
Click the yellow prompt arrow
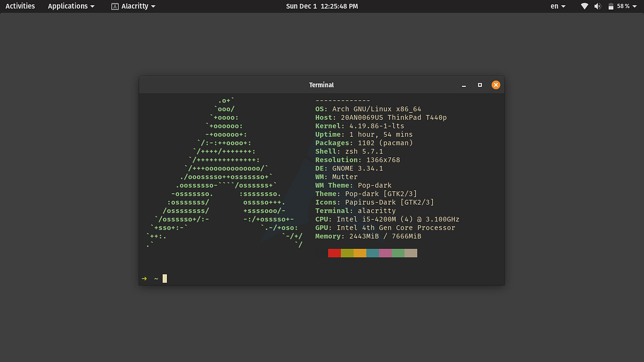144,278
